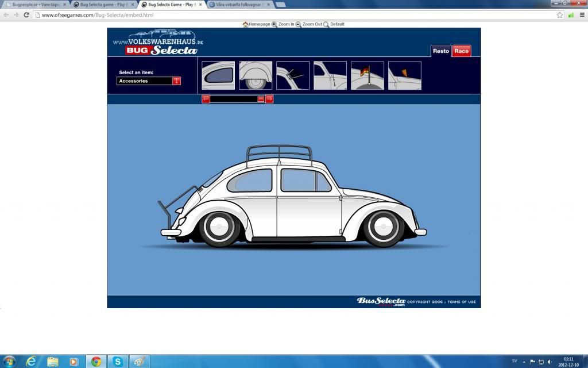The height and width of the screenshot is (368, 588).
Task: Switch to the Resto tab
Action: (442, 51)
